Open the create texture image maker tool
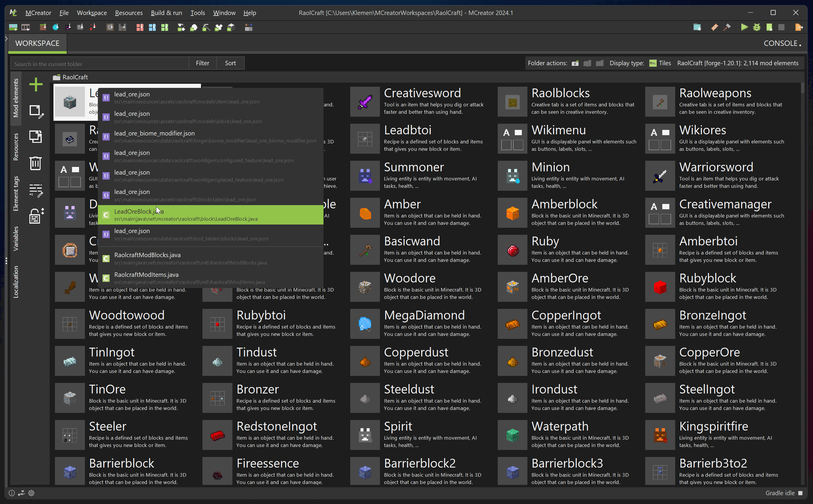The image size is (813, 504). click(13, 27)
